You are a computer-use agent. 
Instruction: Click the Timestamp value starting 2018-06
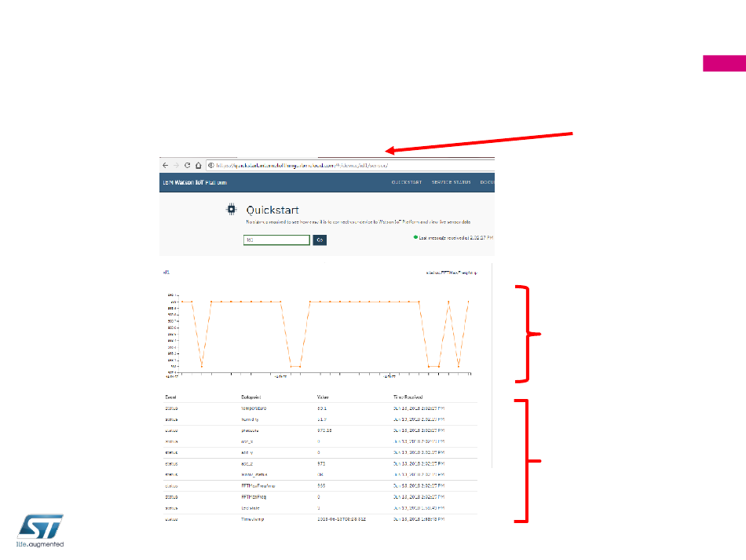tap(342, 519)
